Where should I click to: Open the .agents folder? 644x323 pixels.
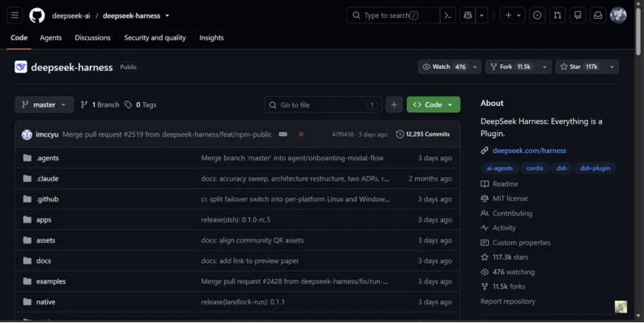(x=48, y=158)
